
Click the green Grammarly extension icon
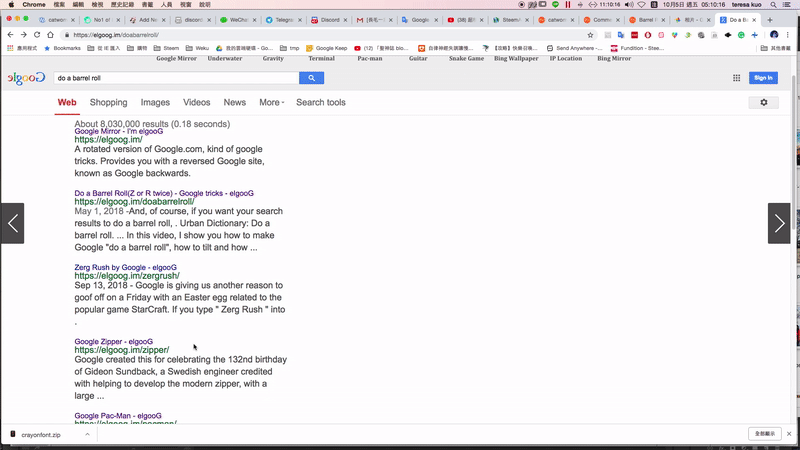pyautogui.click(x=741, y=35)
